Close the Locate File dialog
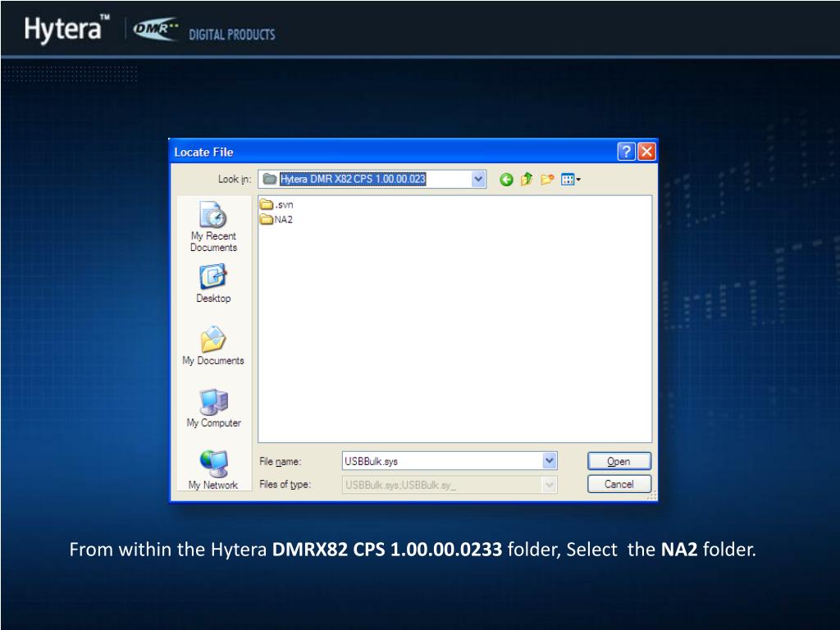 (x=646, y=152)
